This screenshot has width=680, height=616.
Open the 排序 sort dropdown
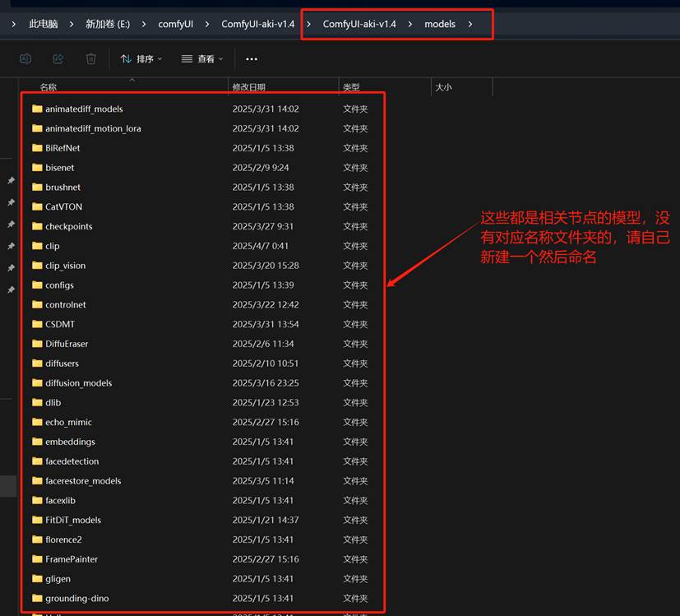pyautogui.click(x=141, y=59)
